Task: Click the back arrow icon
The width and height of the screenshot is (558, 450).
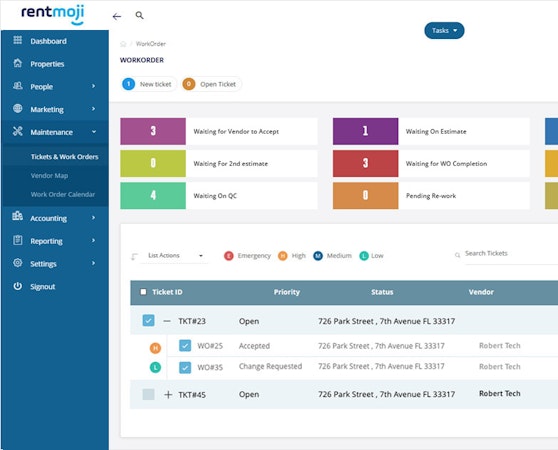Action: point(117,16)
